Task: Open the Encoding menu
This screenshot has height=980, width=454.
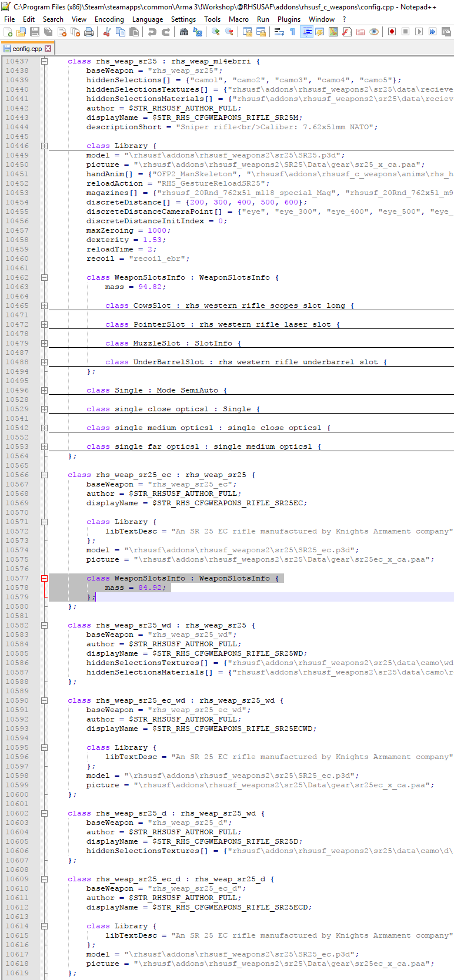Action: (109, 19)
